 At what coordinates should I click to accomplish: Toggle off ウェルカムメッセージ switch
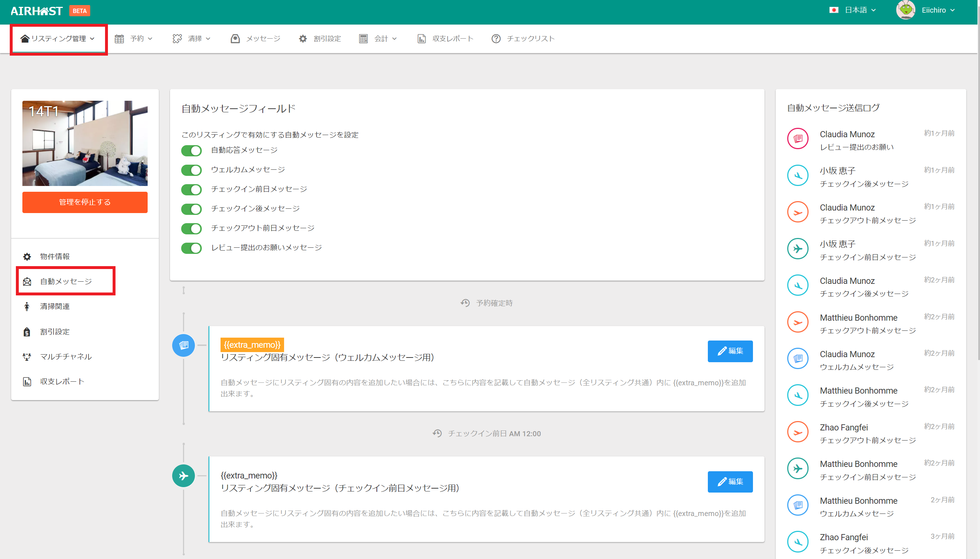pos(191,170)
